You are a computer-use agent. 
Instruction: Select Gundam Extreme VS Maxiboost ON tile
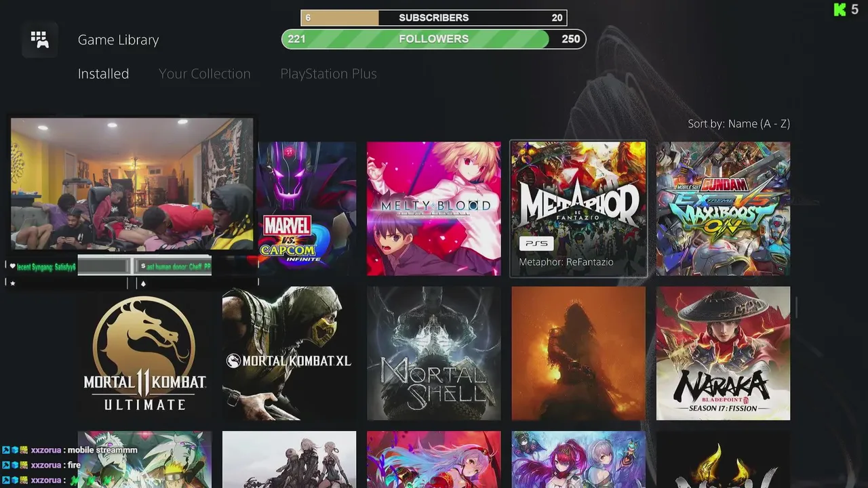tap(723, 209)
